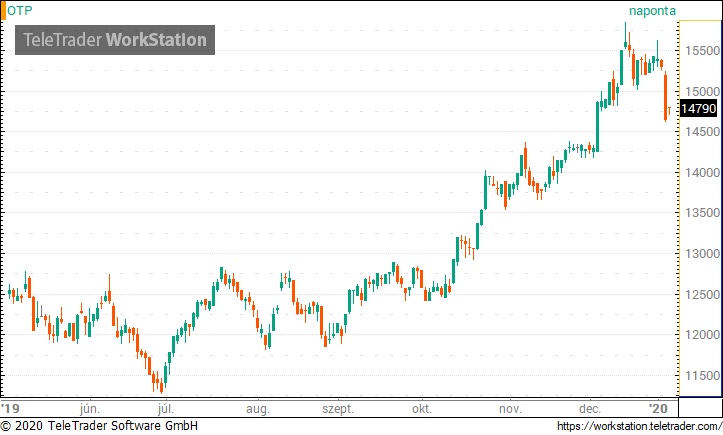This screenshot has height=435, width=723.
Task: Click the current price tag 14790
Action: (699, 109)
